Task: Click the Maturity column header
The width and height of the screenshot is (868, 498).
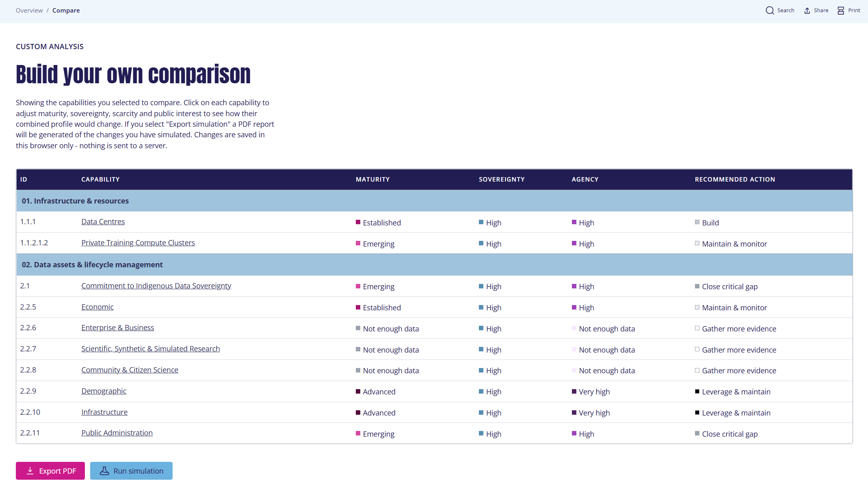Action: [372, 179]
